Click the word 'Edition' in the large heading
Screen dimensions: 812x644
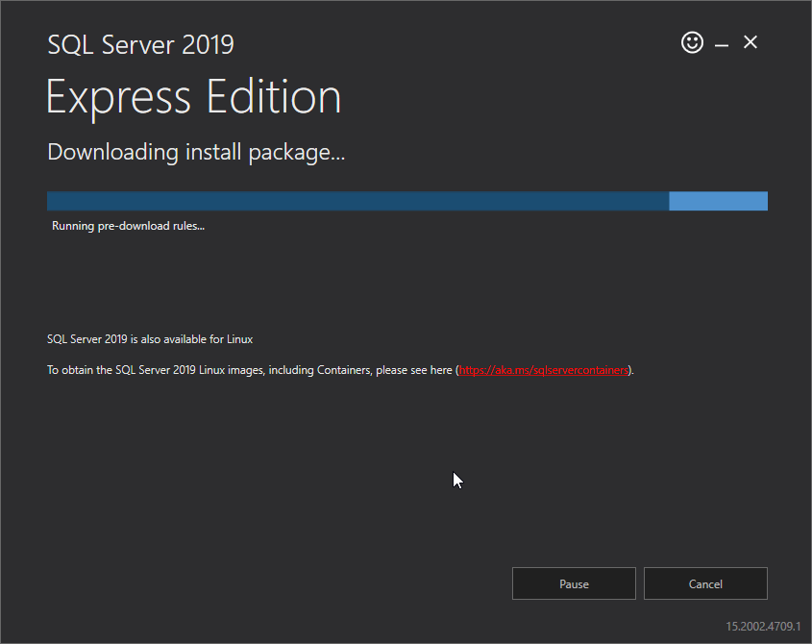(274, 96)
